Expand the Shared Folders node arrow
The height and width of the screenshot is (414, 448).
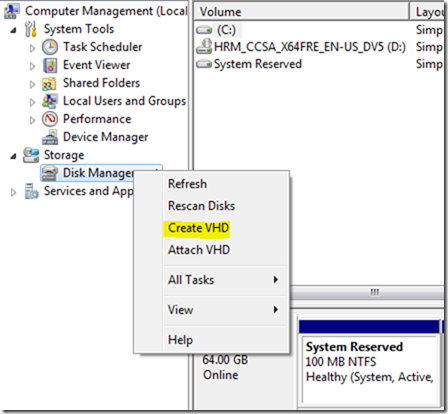tap(32, 84)
